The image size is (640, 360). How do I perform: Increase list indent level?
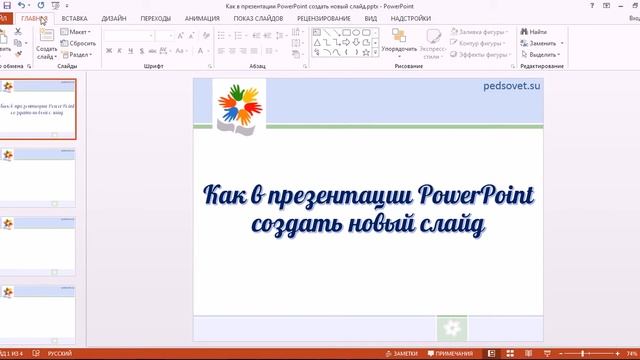[267, 36]
